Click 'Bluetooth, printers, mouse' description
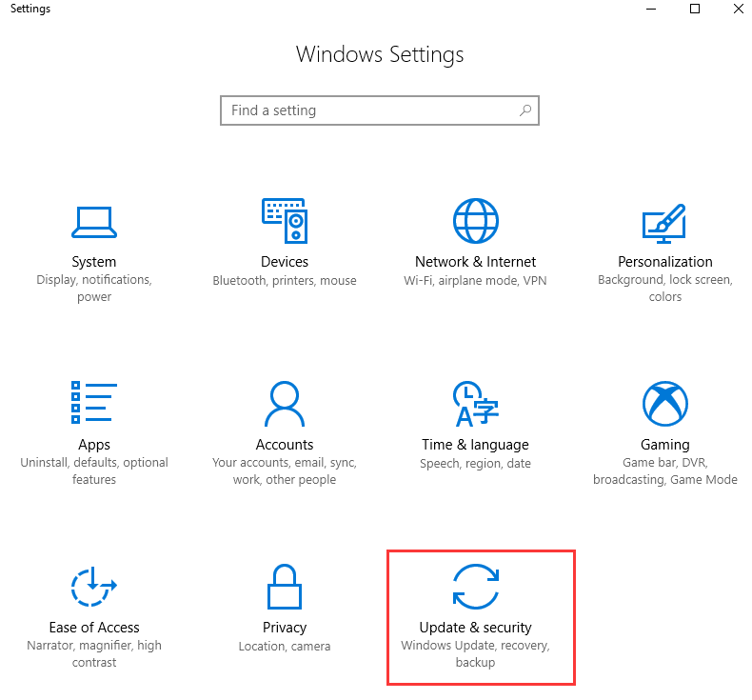This screenshot has width=752, height=700. (x=285, y=280)
